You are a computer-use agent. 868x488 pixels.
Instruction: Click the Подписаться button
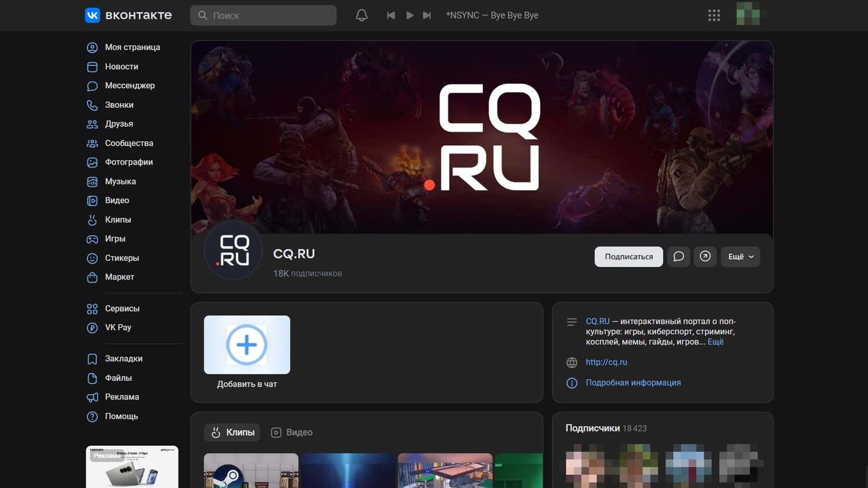629,257
